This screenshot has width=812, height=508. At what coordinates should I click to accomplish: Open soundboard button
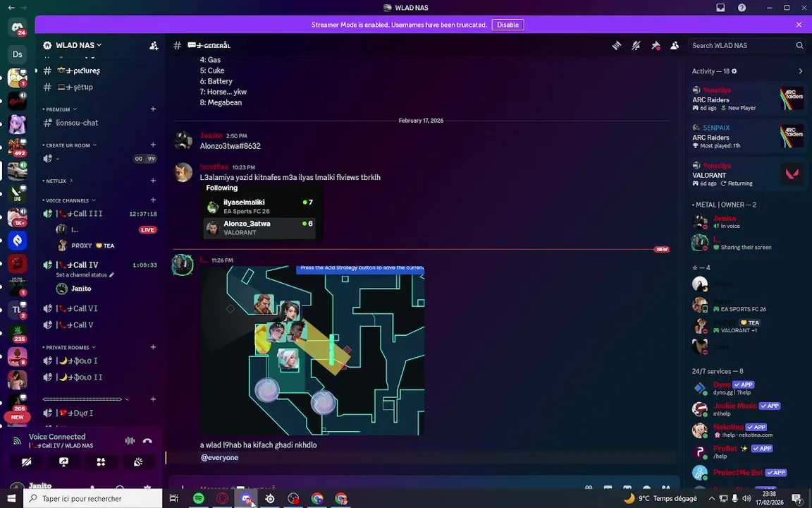[x=138, y=462]
